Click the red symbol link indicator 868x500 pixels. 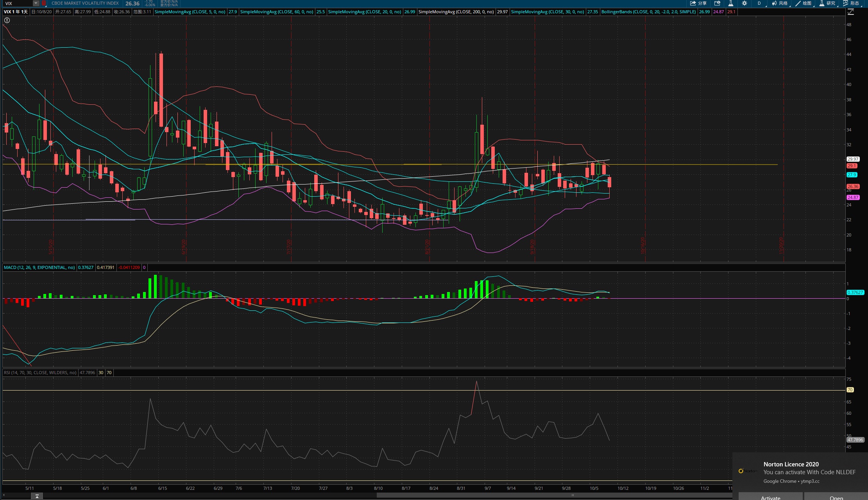coord(44,3)
